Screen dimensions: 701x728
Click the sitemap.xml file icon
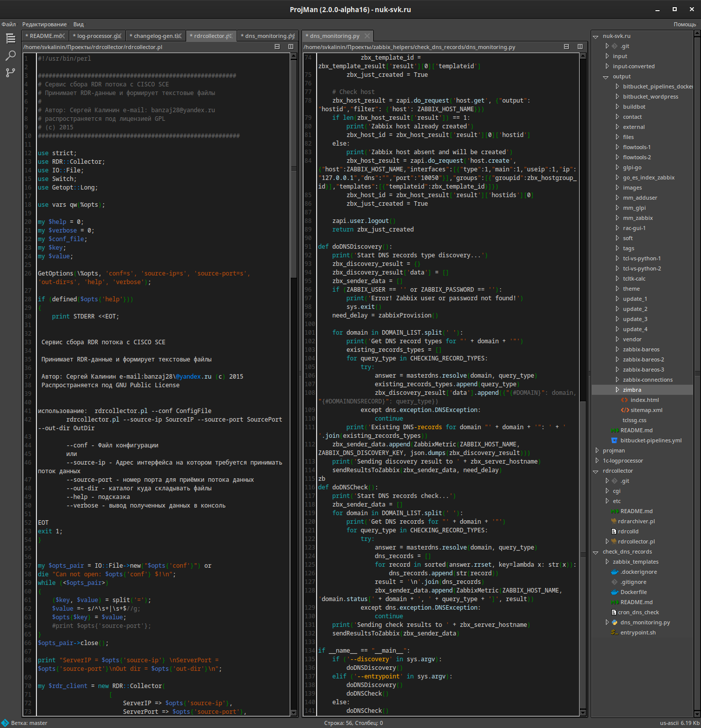[625, 410]
